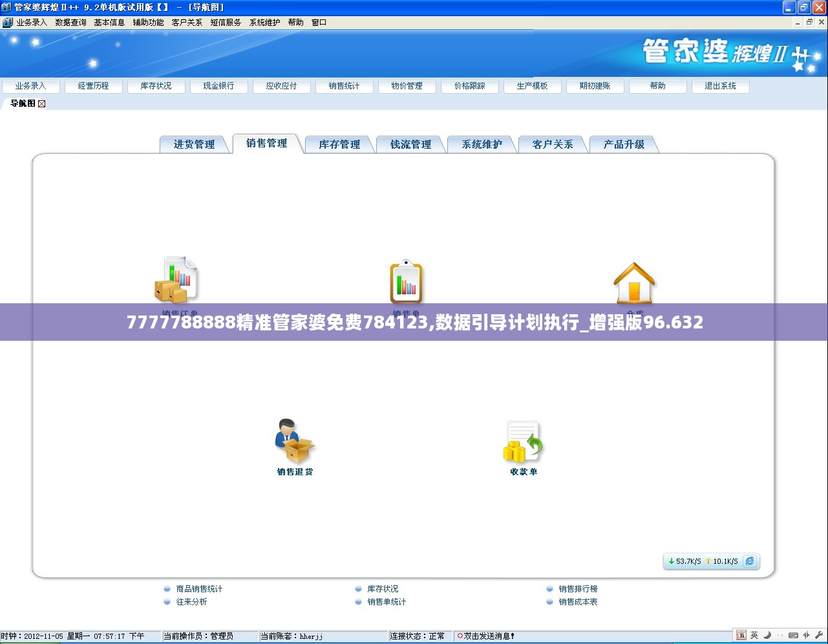Open the 客户关系 menu in the menu bar
The height and width of the screenshot is (644, 828).
coord(187,23)
